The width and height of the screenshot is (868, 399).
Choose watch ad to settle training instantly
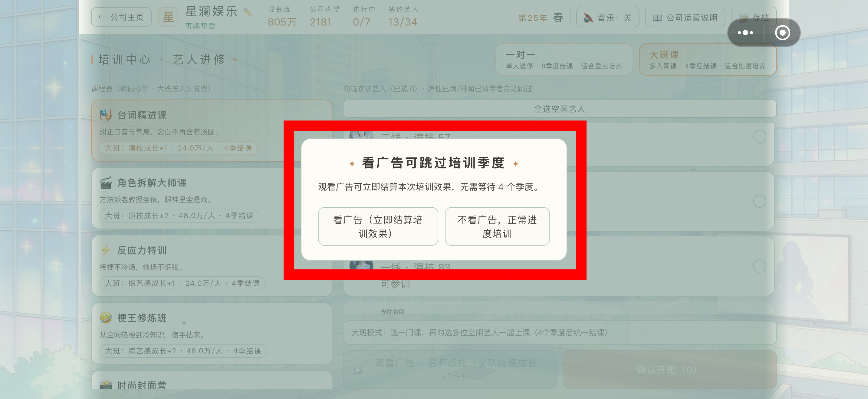click(378, 226)
